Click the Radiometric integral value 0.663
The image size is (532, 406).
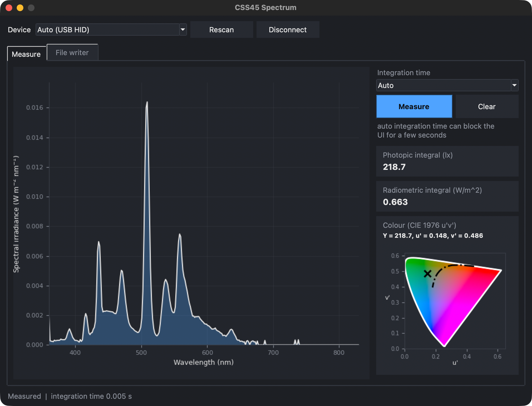395,202
